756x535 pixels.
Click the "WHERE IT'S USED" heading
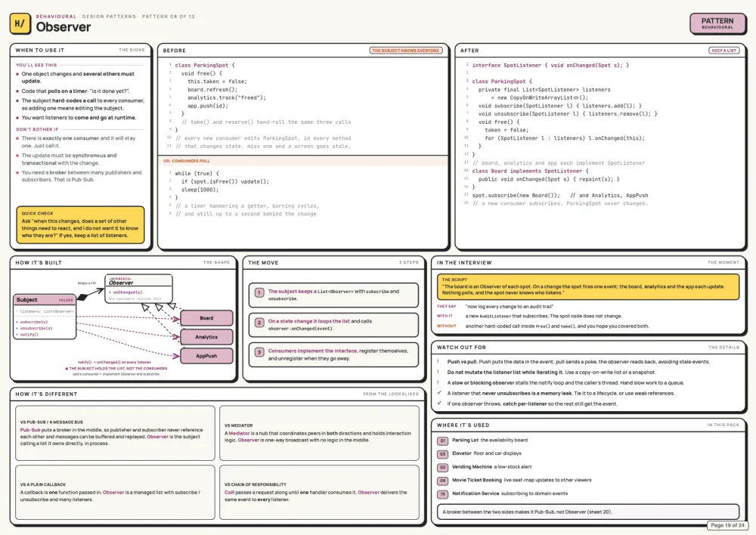click(x=463, y=425)
